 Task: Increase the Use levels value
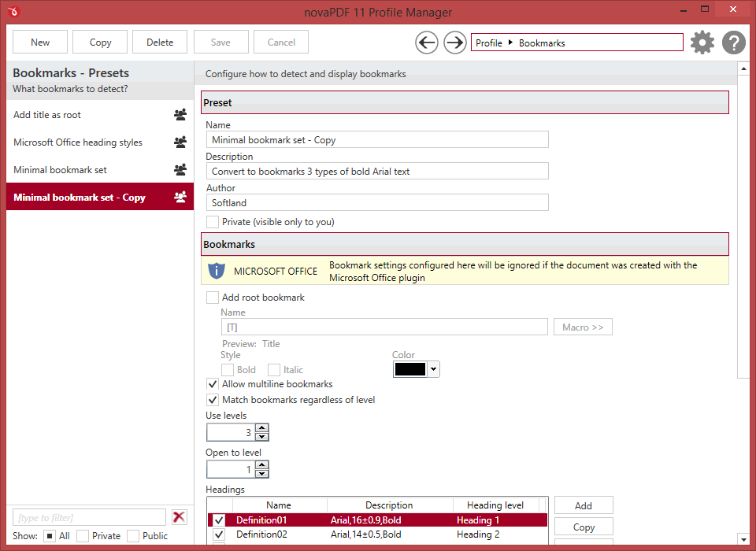coord(261,427)
